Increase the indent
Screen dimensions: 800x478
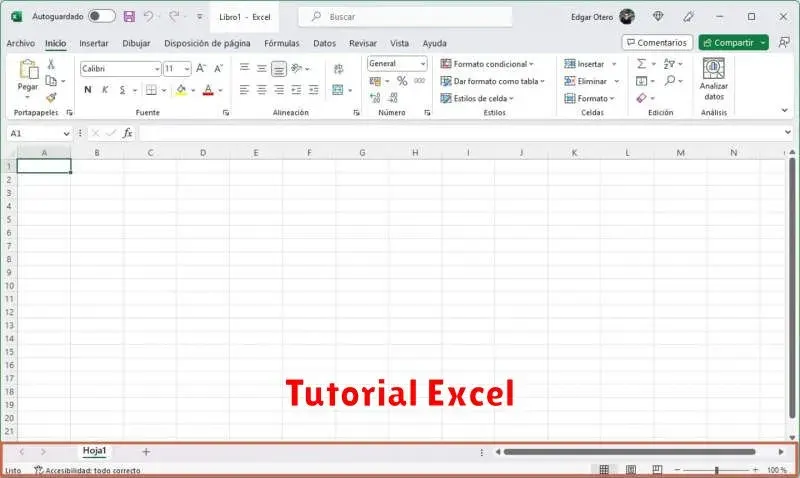(314, 90)
